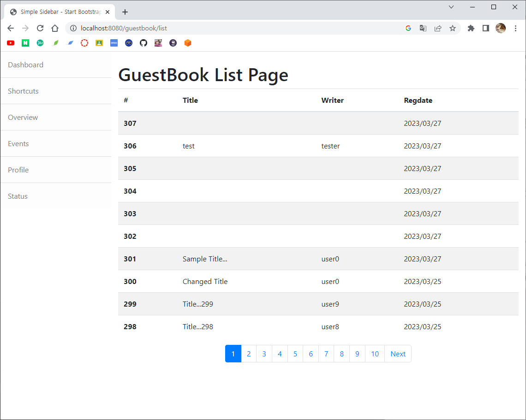
Task: Open a new browser tab
Action: click(125, 12)
